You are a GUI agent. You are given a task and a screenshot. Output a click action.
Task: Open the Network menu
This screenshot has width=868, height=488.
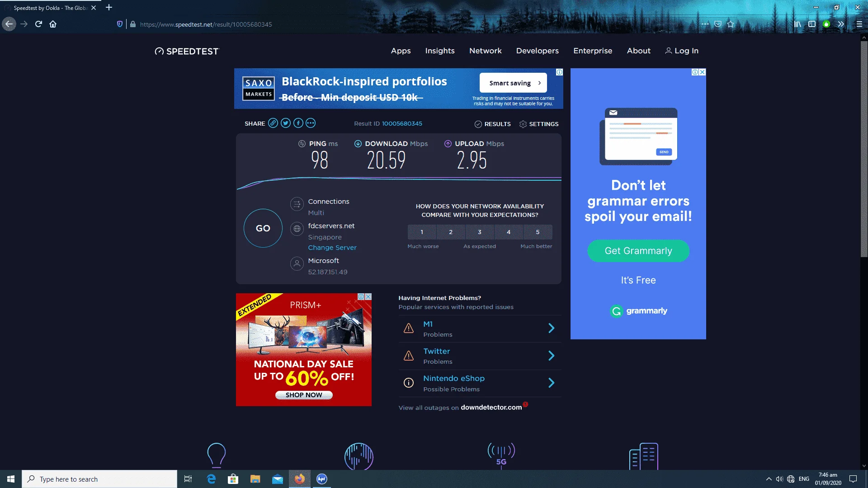point(486,51)
